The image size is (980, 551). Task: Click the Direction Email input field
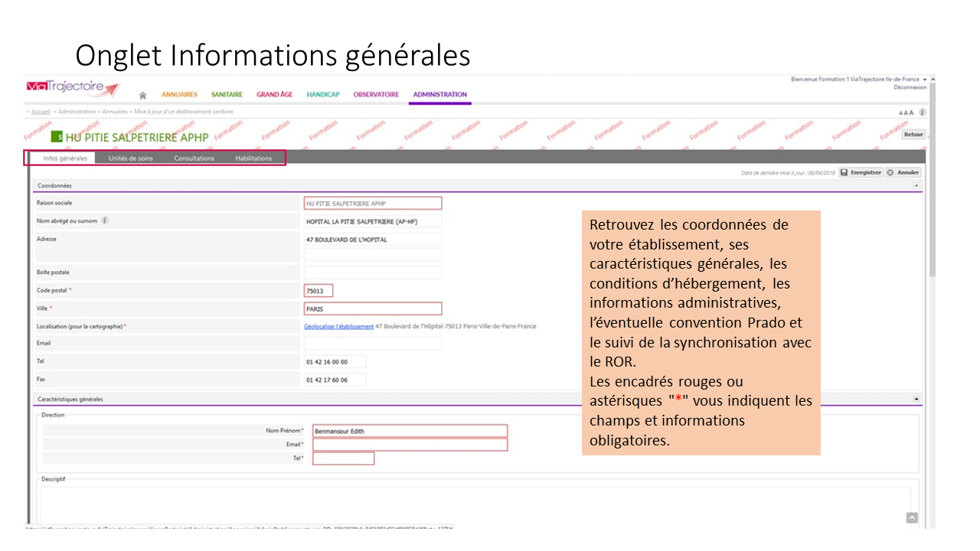pyautogui.click(x=410, y=445)
